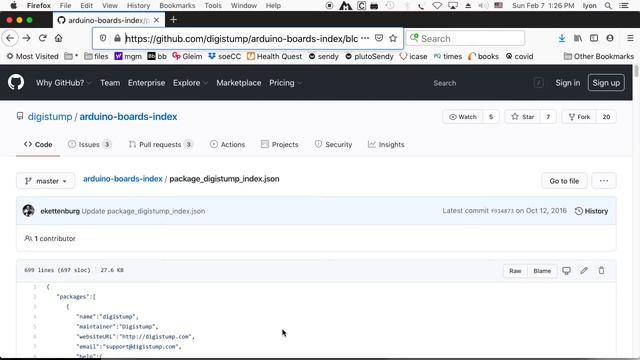Switch to the Code tab

pos(38,144)
